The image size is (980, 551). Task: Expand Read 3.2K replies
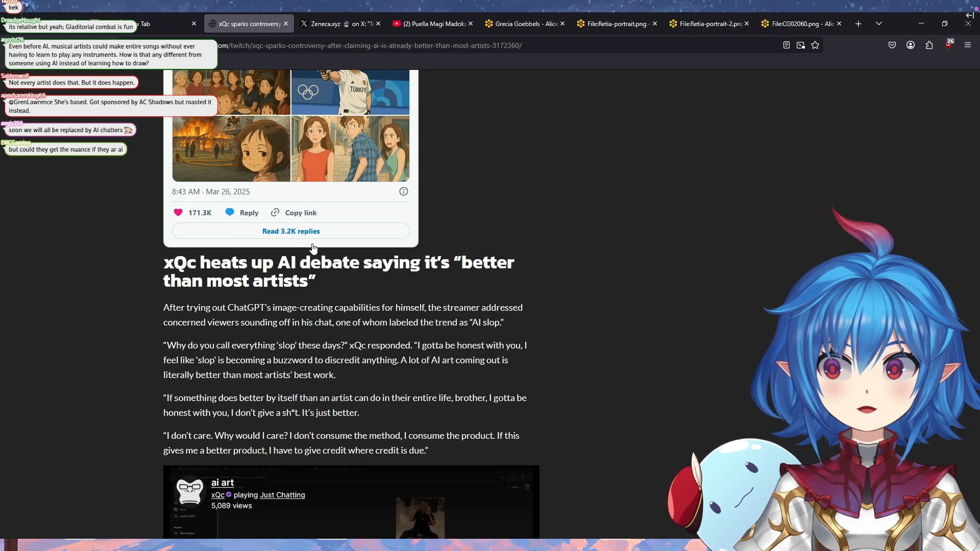(291, 231)
